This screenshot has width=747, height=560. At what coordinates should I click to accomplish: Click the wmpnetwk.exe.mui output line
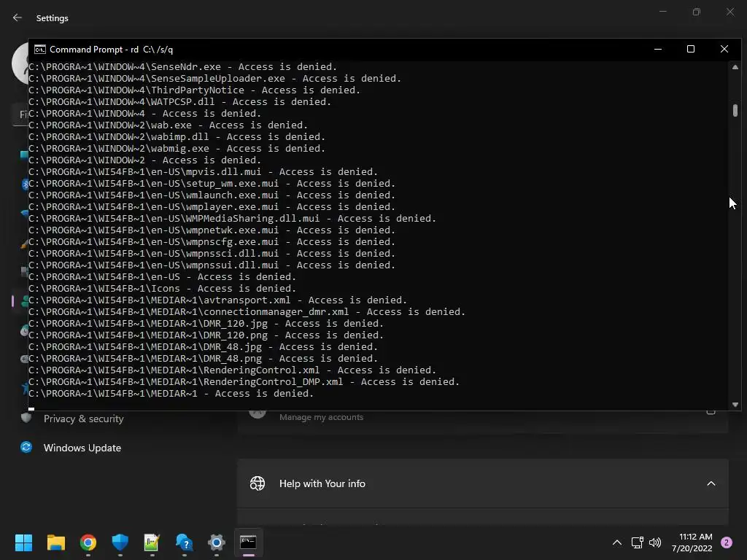click(212, 230)
